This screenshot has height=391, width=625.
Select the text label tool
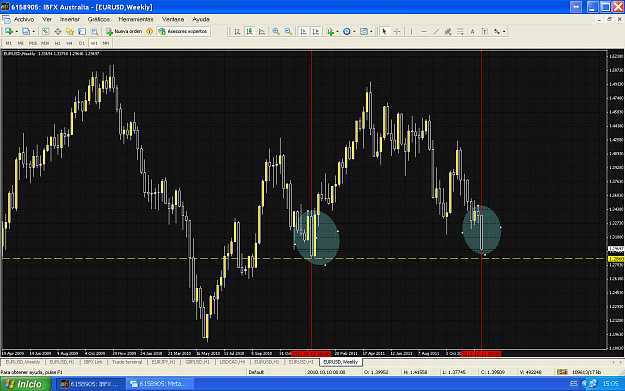click(x=485, y=31)
